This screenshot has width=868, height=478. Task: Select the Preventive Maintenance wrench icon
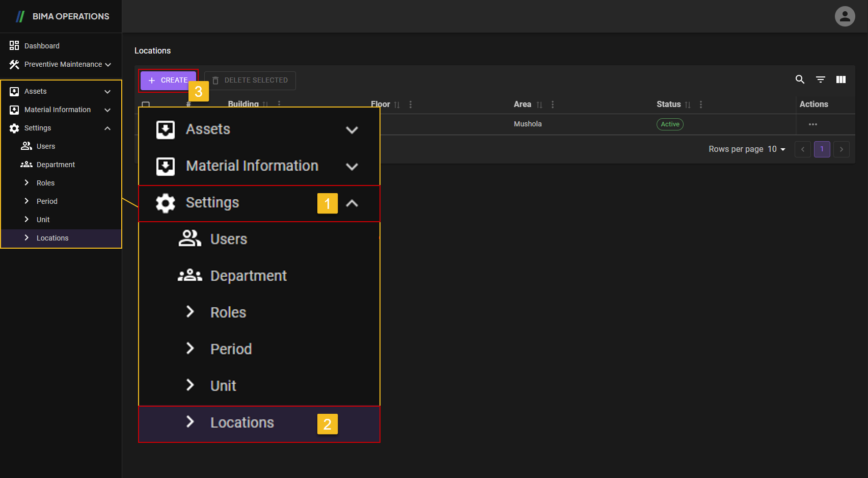click(x=14, y=64)
